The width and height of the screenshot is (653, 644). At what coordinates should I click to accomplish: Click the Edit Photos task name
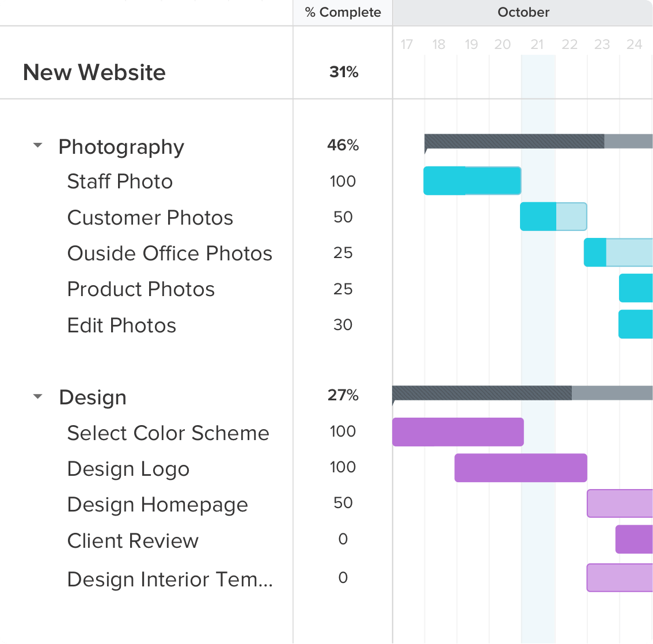click(122, 325)
